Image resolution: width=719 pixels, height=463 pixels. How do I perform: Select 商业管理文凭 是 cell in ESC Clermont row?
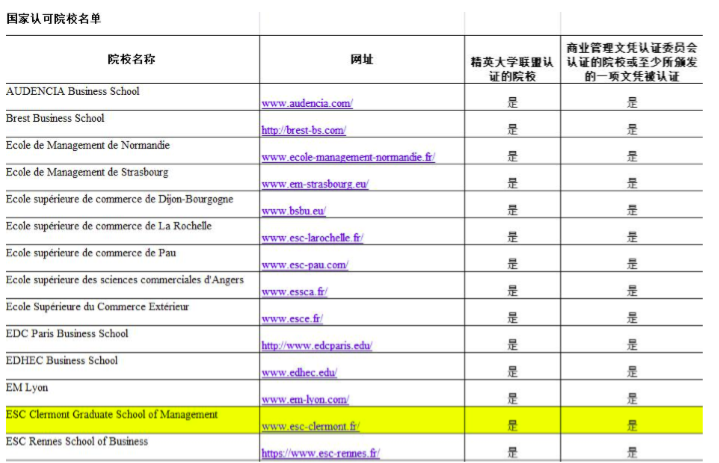point(632,420)
